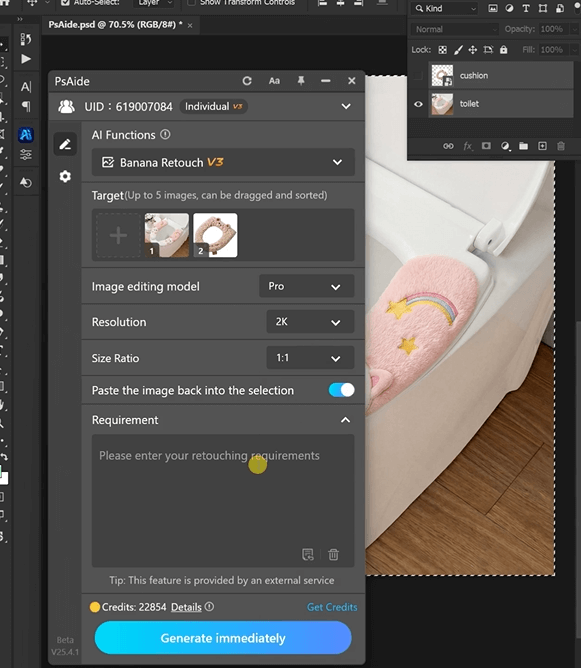581x668 pixels.
Task: Toggle Paste image back into selection switch
Action: pos(341,390)
